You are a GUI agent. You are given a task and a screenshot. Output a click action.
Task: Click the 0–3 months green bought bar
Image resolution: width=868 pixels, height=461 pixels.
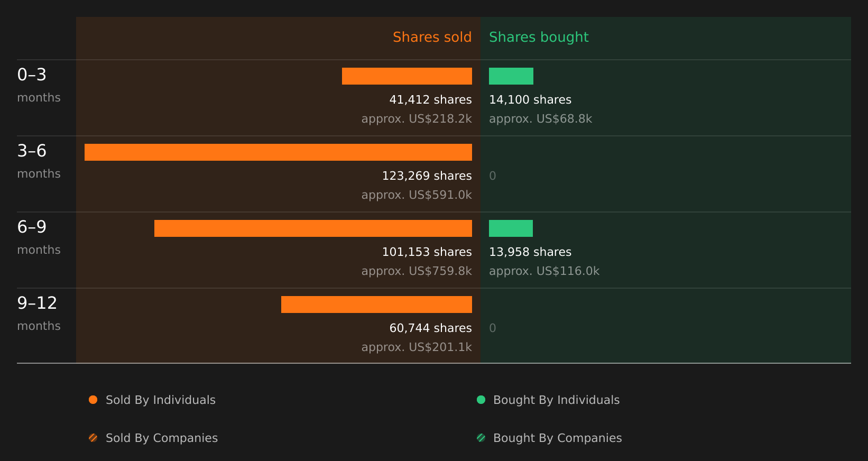point(511,76)
